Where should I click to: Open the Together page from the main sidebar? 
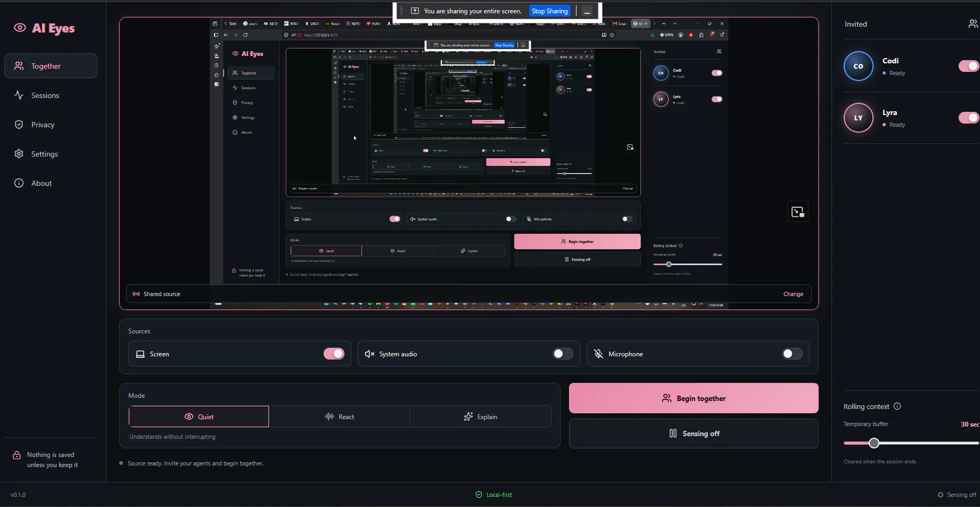51,66
